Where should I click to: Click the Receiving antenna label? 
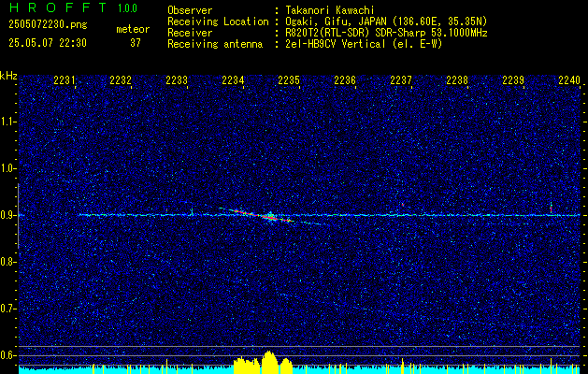[215, 44]
